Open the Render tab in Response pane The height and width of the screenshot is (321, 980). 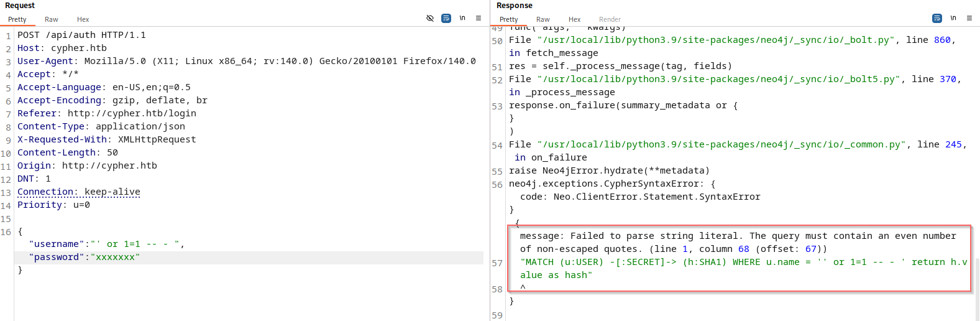click(610, 19)
